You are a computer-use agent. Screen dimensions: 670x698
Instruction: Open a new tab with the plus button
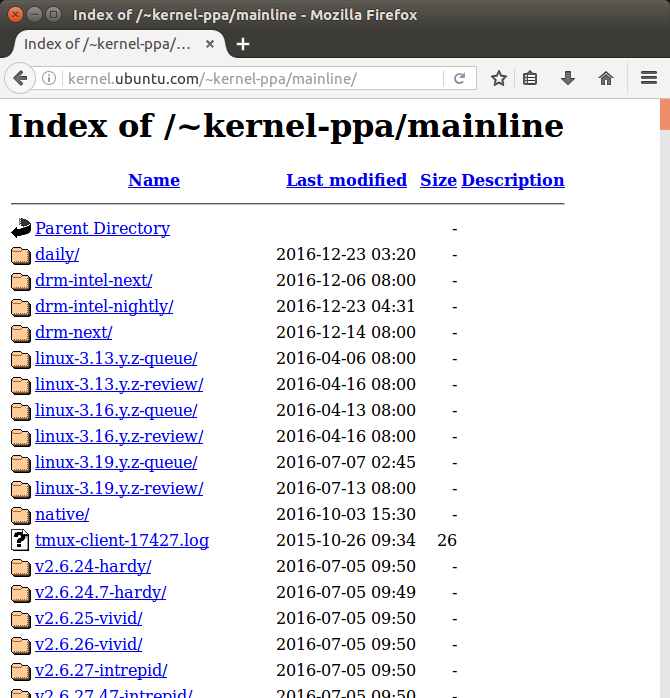pos(243,44)
